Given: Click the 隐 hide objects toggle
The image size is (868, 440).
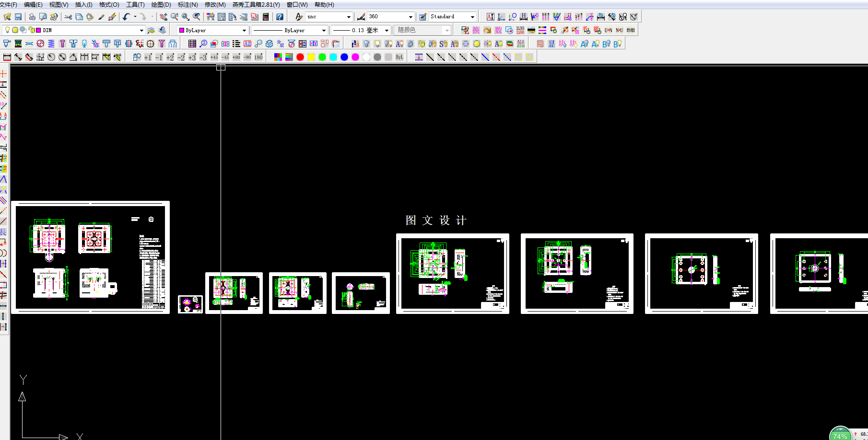Looking at the screenshot, I should (540, 44).
